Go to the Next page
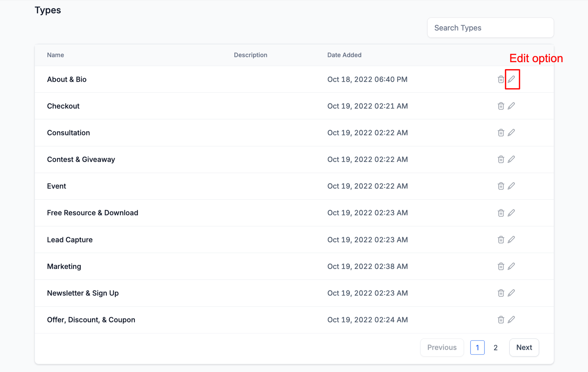 pyautogui.click(x=524, y=347)
